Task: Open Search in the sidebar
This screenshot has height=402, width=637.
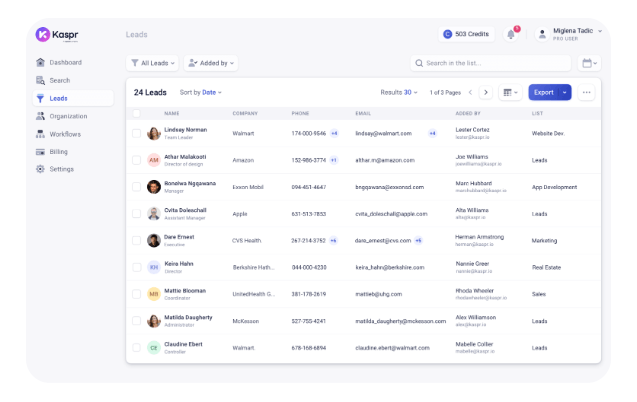Action: point(73,80)
